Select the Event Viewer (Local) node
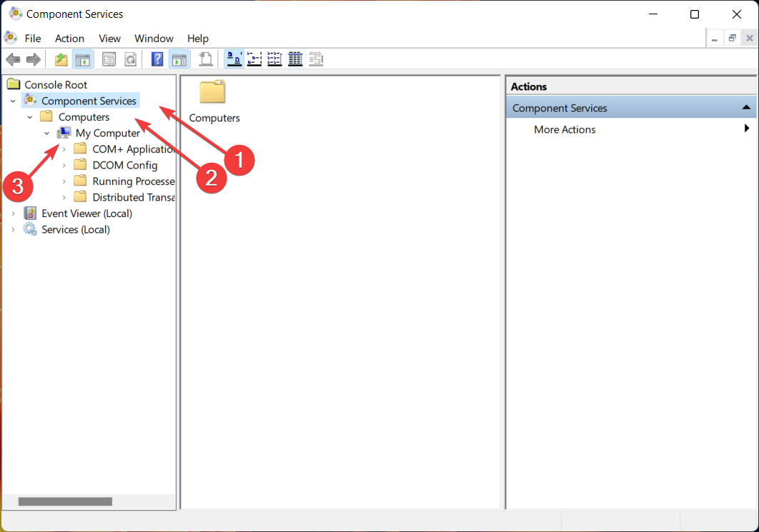The height and width of the screenshot is (532, 759). coord(86,214)
